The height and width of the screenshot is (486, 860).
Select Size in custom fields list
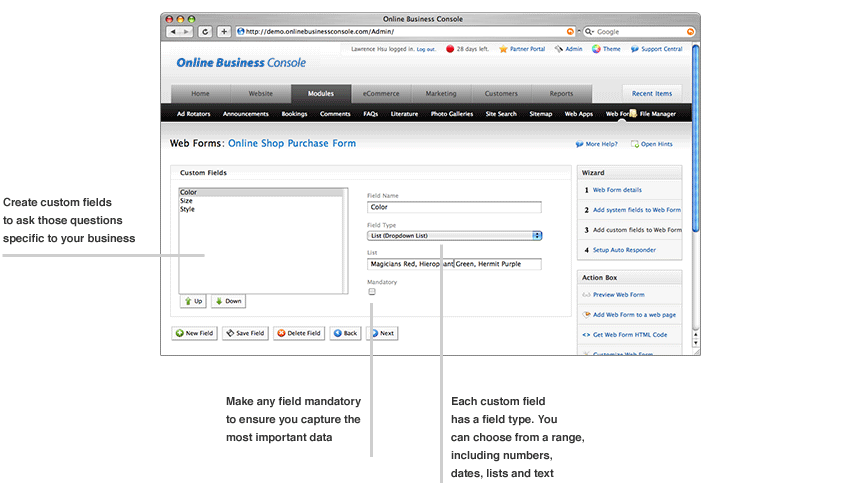coord(186,201)
